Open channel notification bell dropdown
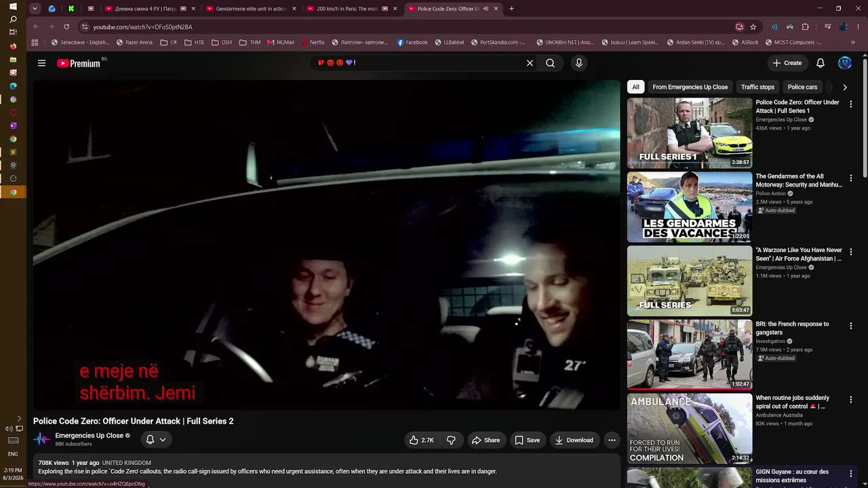Screen dimensions: 868x488 pyautogui.click(x=156, y=439)
